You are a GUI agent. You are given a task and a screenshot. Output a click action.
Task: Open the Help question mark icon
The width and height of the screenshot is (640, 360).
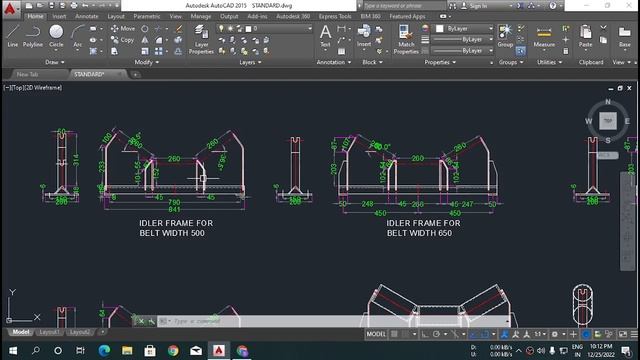point(553,6)
